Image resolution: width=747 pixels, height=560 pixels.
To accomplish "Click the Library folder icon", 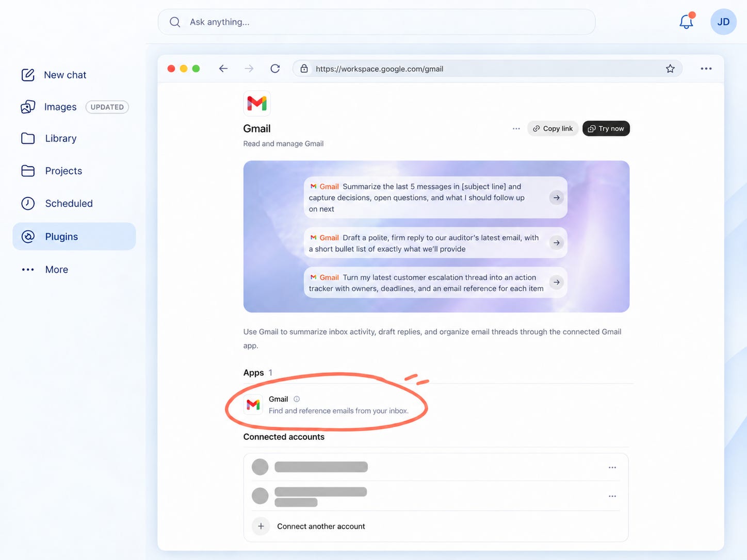I will pos(28,138).
